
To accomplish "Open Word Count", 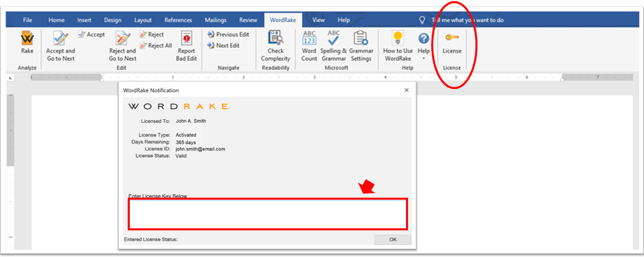I will point(309,46).
